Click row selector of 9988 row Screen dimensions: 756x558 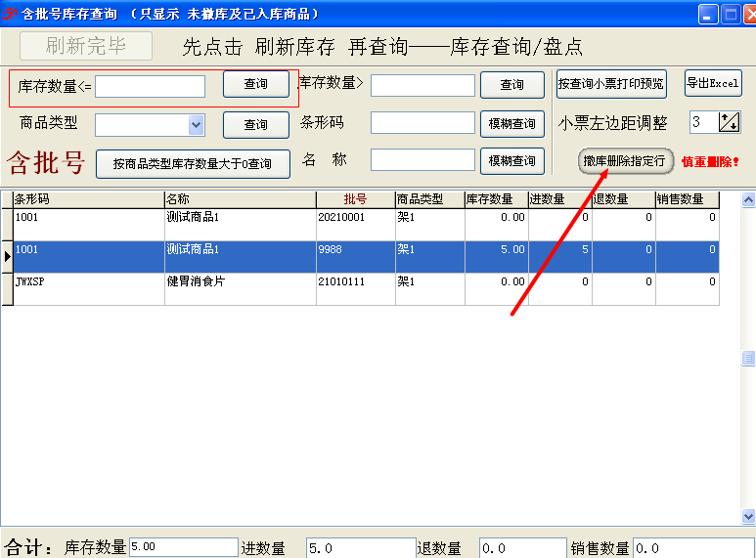pyautogui.click(x=7, y=257)
